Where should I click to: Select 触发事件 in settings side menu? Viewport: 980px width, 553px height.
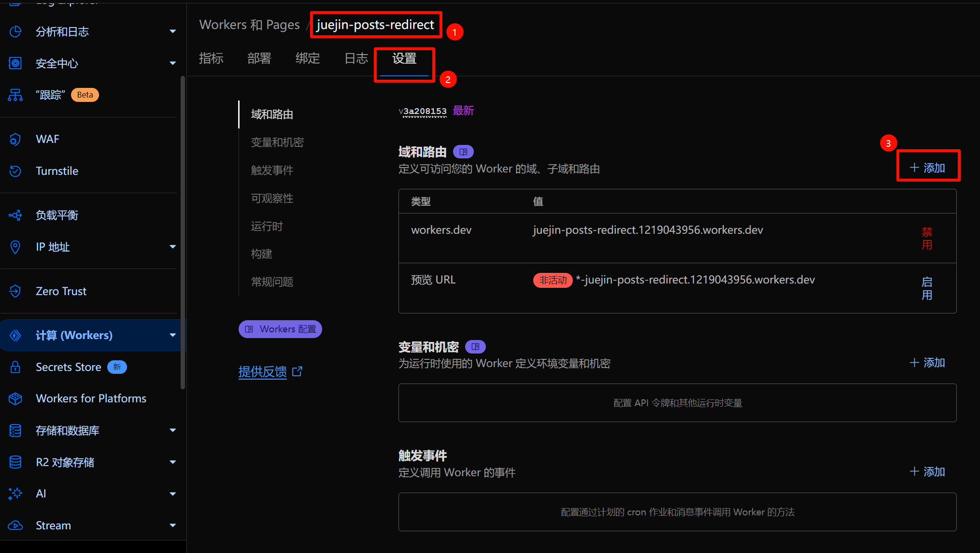click(x=272, y=170)
